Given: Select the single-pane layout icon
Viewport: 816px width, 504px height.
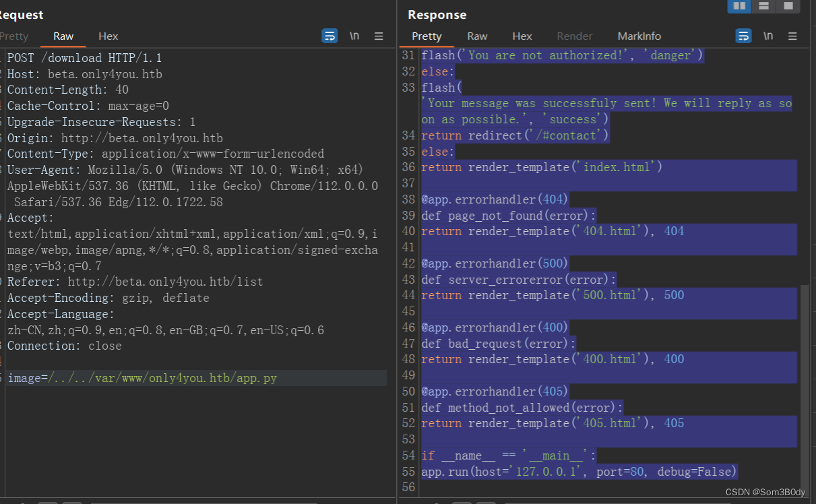Looking at the screenshot, I should click(x=788, y=6).
